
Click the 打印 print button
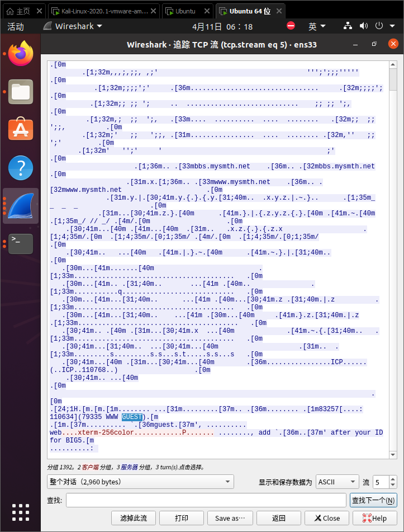(182, 518)
